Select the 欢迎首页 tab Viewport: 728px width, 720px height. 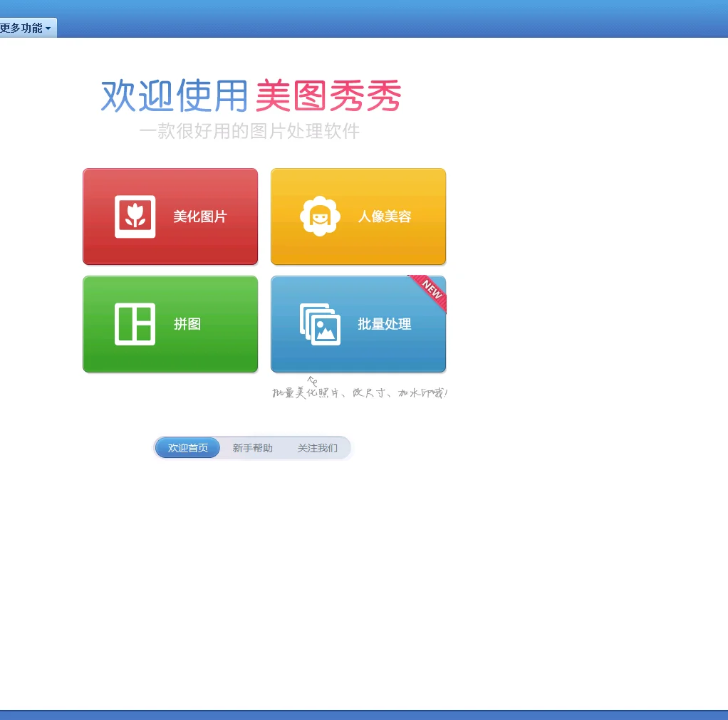187,448
